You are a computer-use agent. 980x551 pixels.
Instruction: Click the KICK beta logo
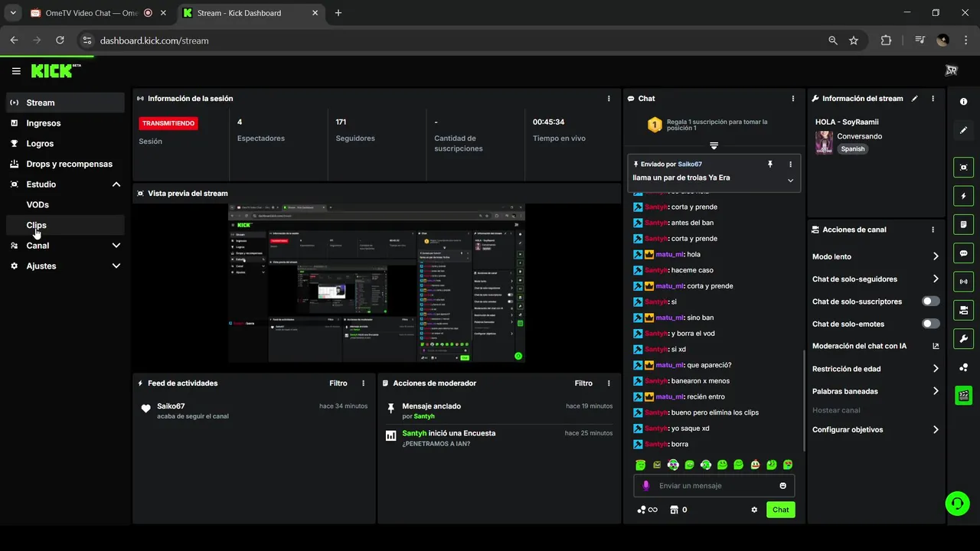(x=56, y=70)
